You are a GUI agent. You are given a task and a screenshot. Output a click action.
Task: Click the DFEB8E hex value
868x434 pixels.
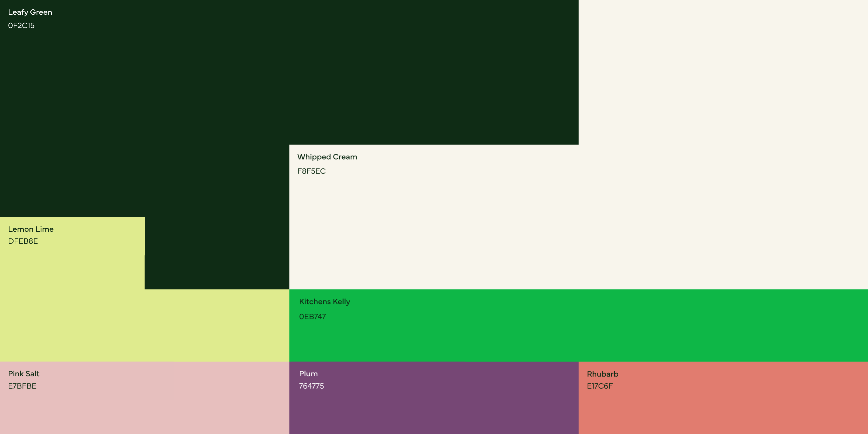[23, 241]
